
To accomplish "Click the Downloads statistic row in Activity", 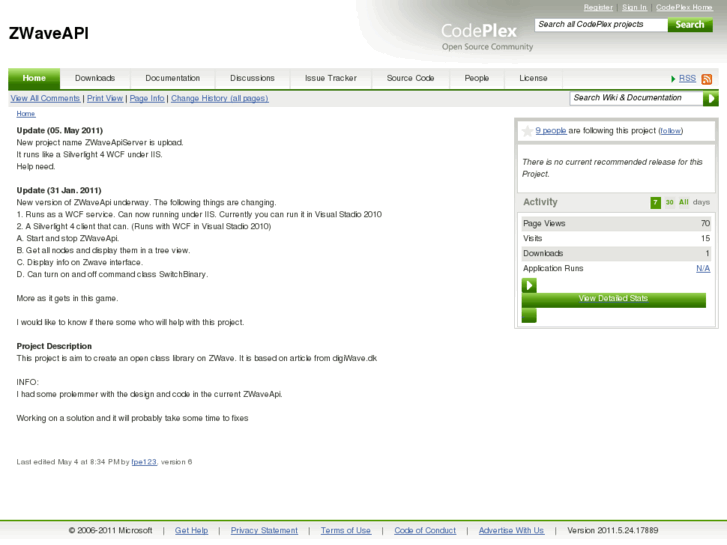I will [616, 254].
